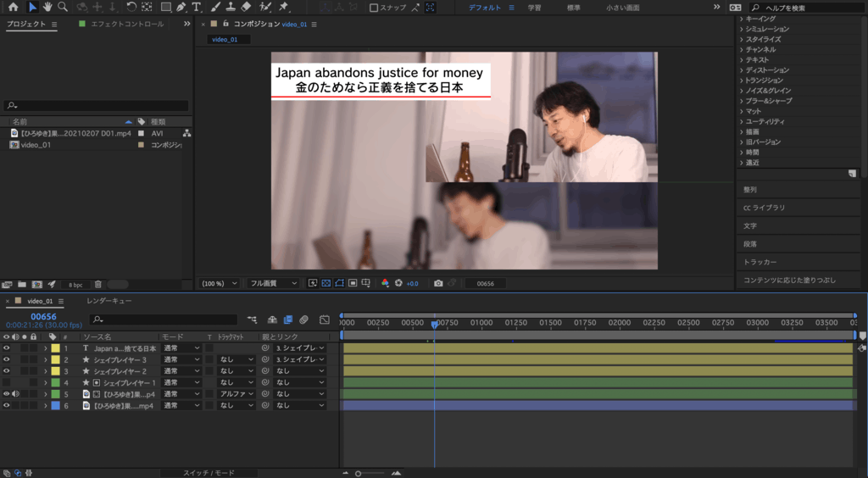
Task: Toggle the shy layers switch in the timeline
Action: [x=272, y=320]
